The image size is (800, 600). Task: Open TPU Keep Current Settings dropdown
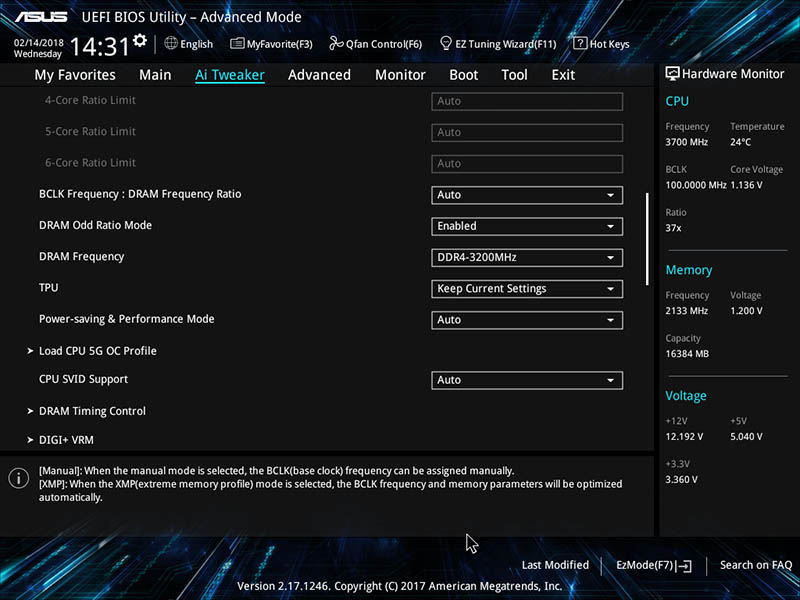coord(527,289)
